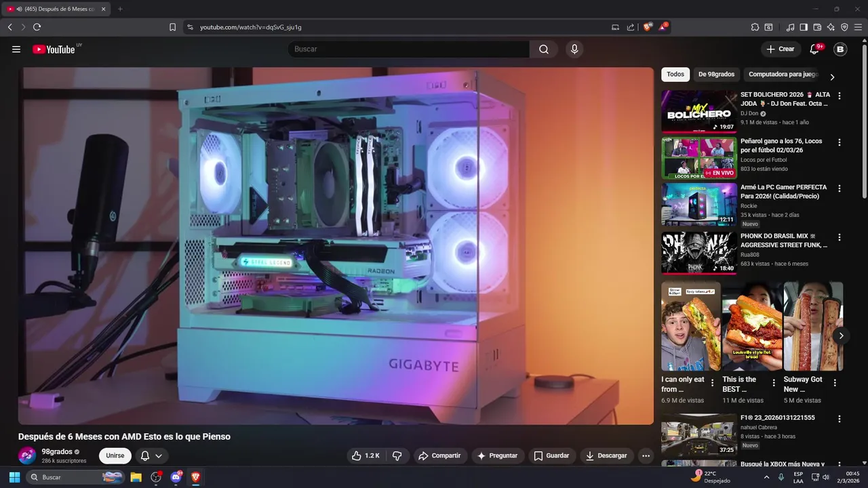
Task: Activate voice search microphone
Action: pyautogui.click(x=574, y=49)
